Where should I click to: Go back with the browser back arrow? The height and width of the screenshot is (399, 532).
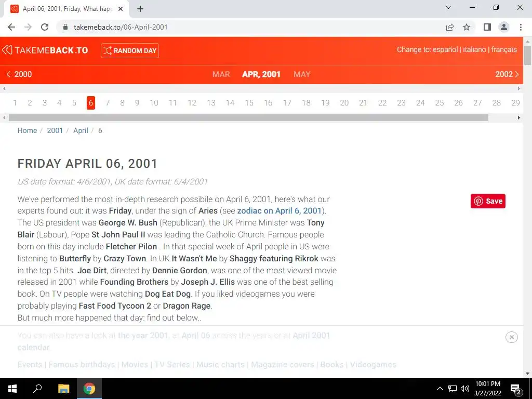[11, 27]
